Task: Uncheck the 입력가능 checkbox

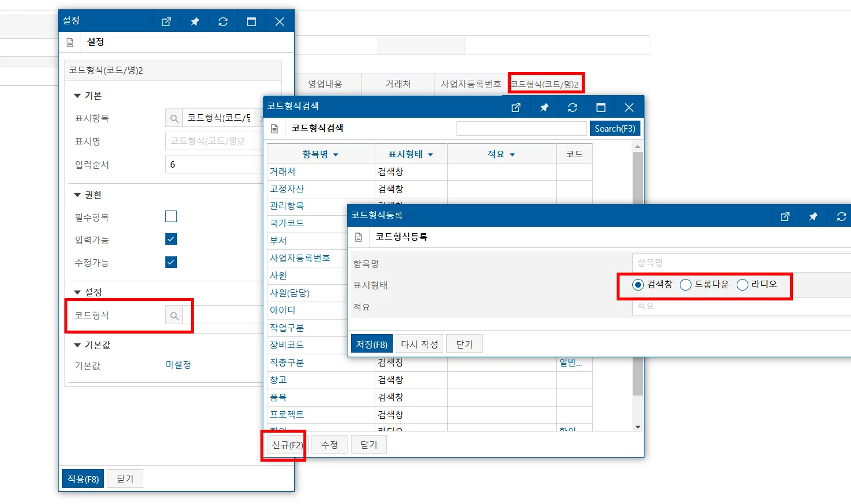Action: 171,239
